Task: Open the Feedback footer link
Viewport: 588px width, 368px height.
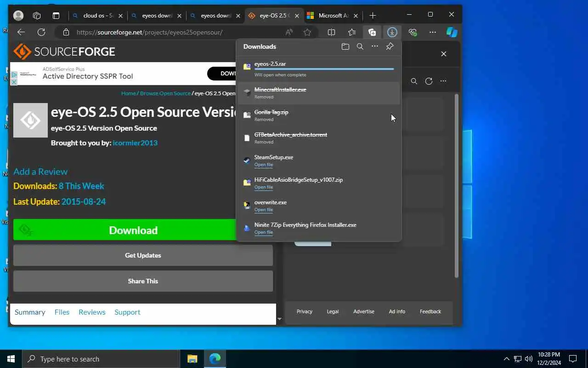Action: (430, 311)
